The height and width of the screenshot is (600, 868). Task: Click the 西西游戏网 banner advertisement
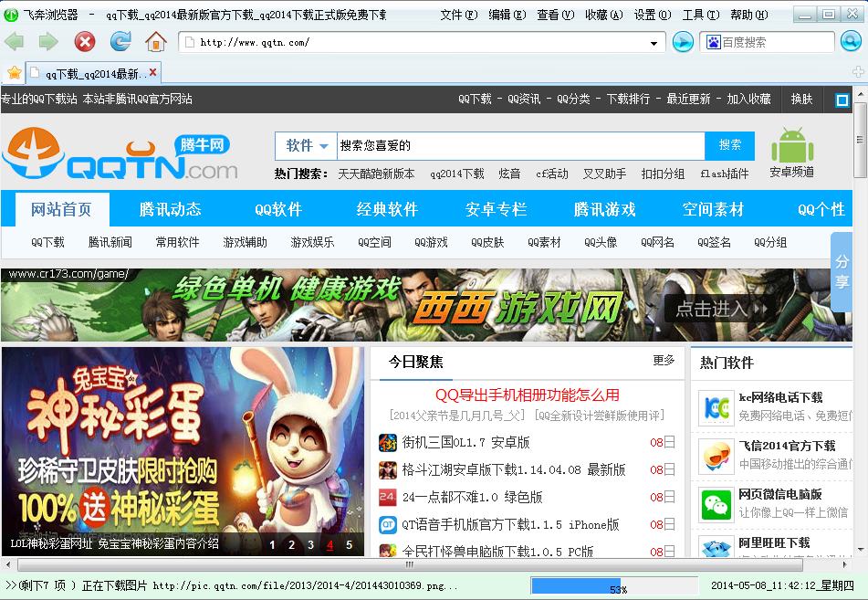[x=425, y=305]
